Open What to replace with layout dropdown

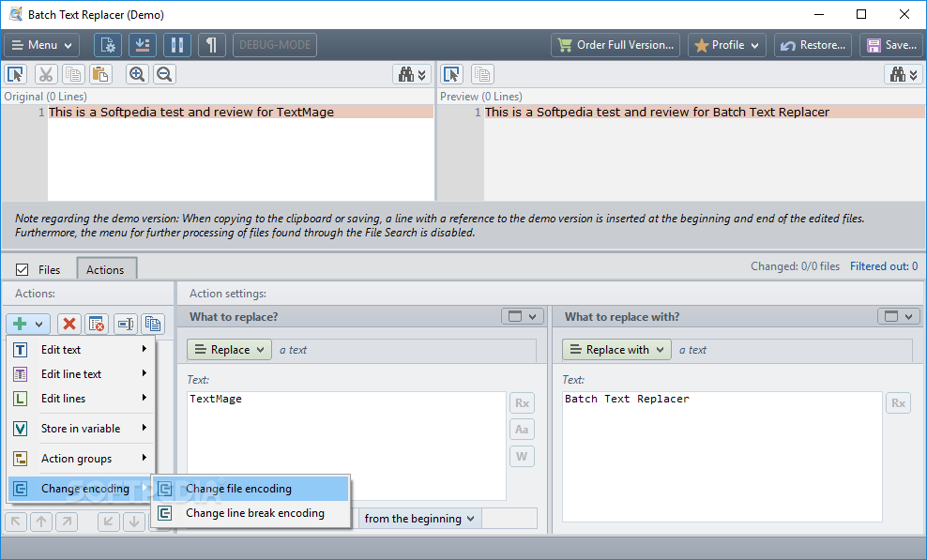pyautogui.click(x=899, y=316)
